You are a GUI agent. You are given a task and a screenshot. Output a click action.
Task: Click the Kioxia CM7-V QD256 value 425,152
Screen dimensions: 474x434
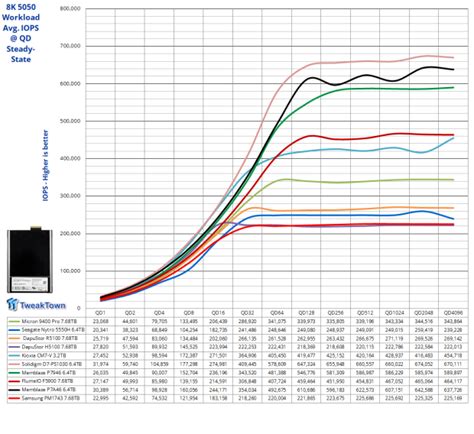coord(335,356)
